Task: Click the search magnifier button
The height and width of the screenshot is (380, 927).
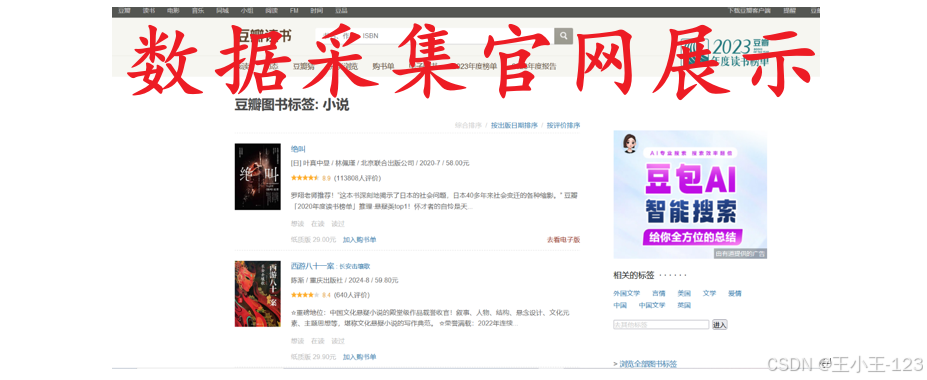Action: coord(563,35)
